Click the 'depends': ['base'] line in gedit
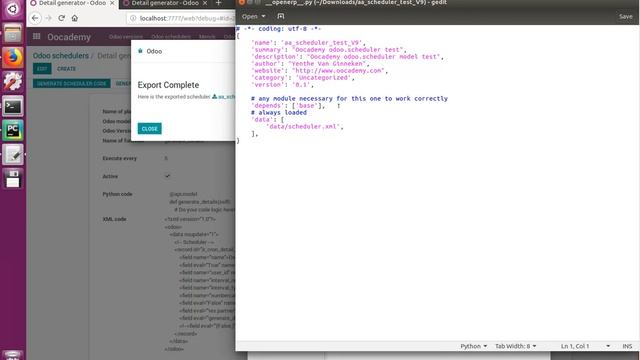 [x=288, y=106]
